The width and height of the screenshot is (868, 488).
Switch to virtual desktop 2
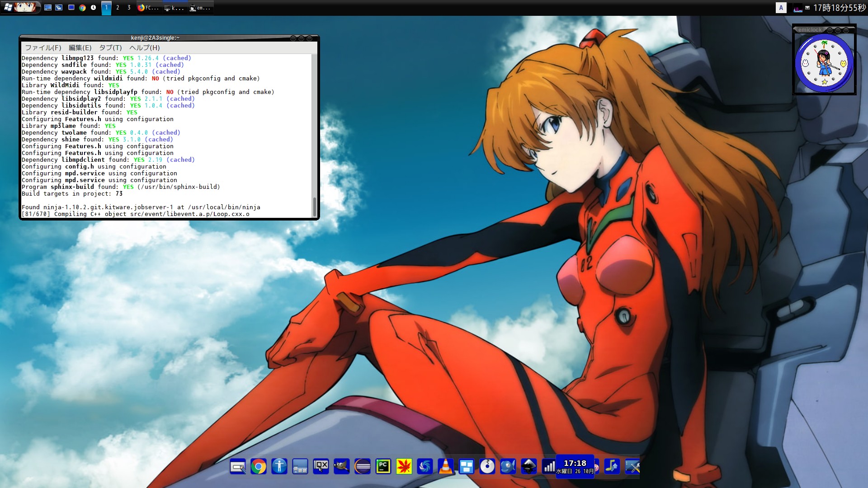click(x=118, y=8)
